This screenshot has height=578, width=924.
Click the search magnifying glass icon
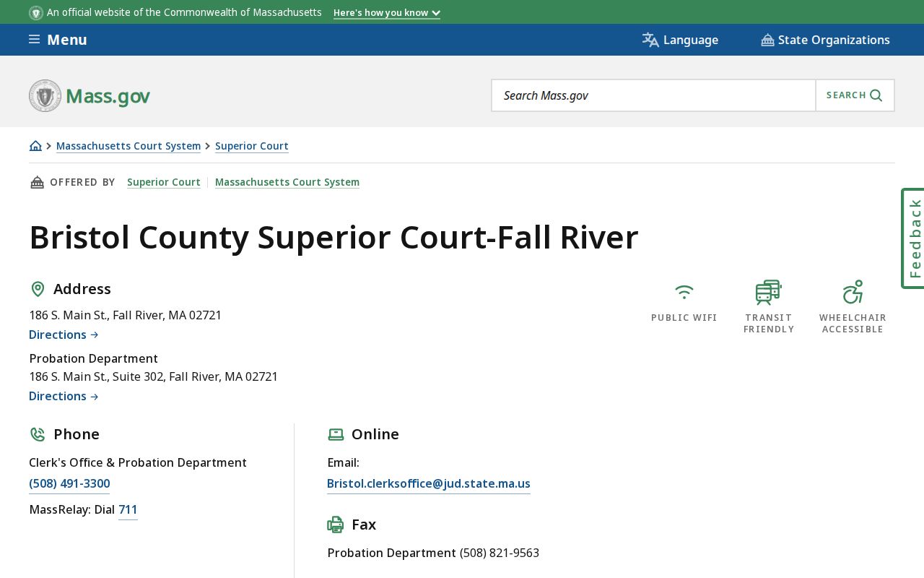[x=876, y=95]
